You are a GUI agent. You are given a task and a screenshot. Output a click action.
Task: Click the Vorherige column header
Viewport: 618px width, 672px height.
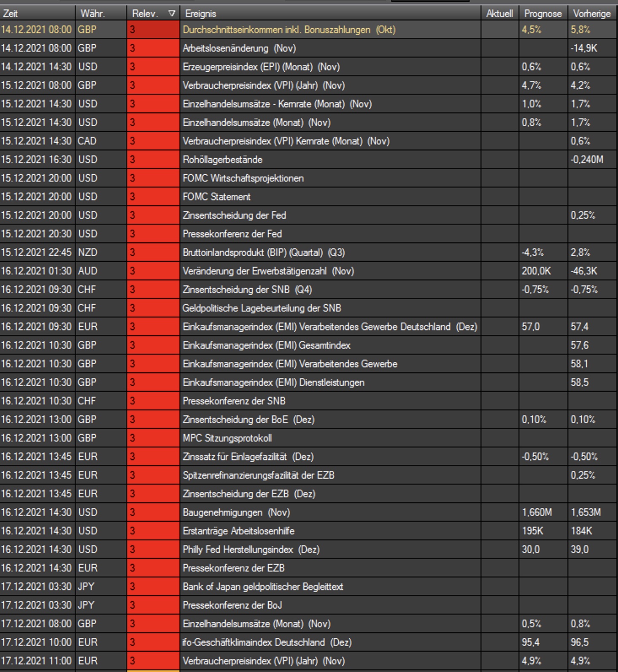(592, 14)
